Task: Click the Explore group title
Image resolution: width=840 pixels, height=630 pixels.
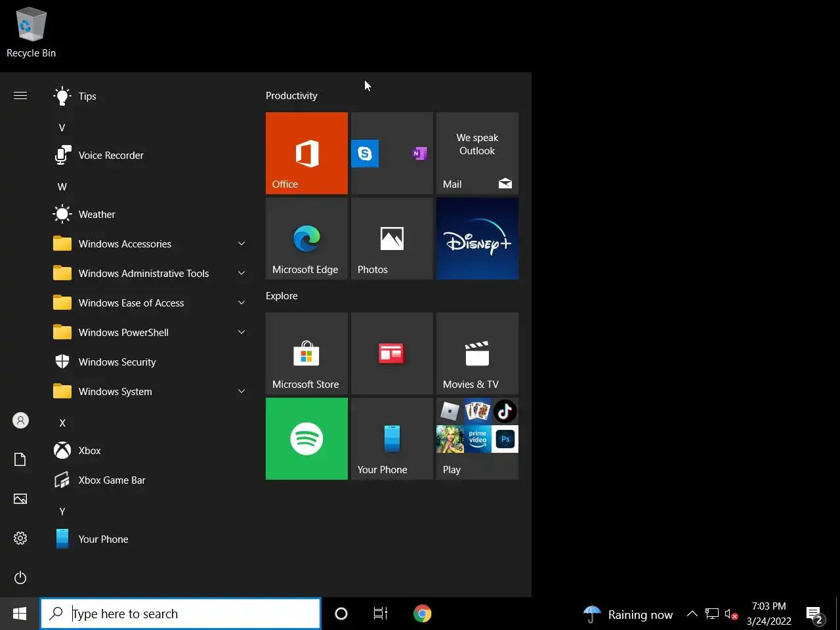Action: pos(282,296)
